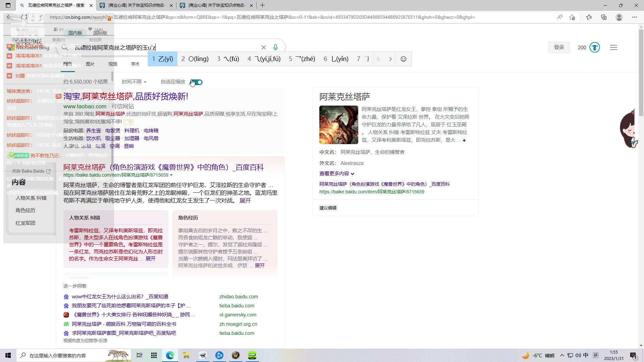Open the Bing hamburger menu
Viewport: 644px width, 362px height.
613,48
